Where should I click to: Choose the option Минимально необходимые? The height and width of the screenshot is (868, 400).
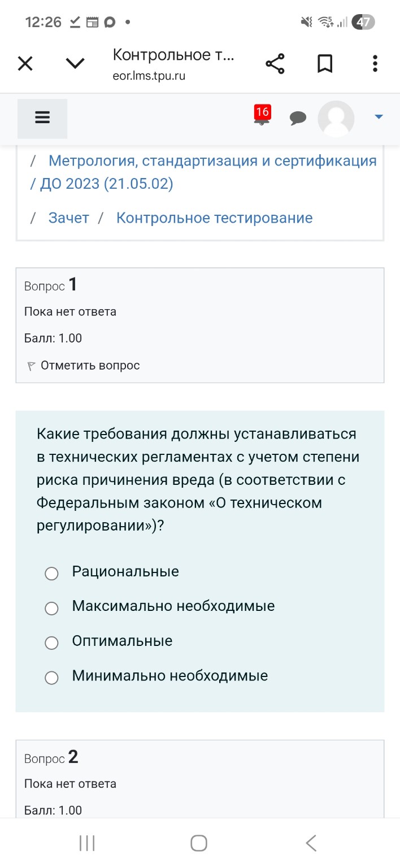coord(51,678)
